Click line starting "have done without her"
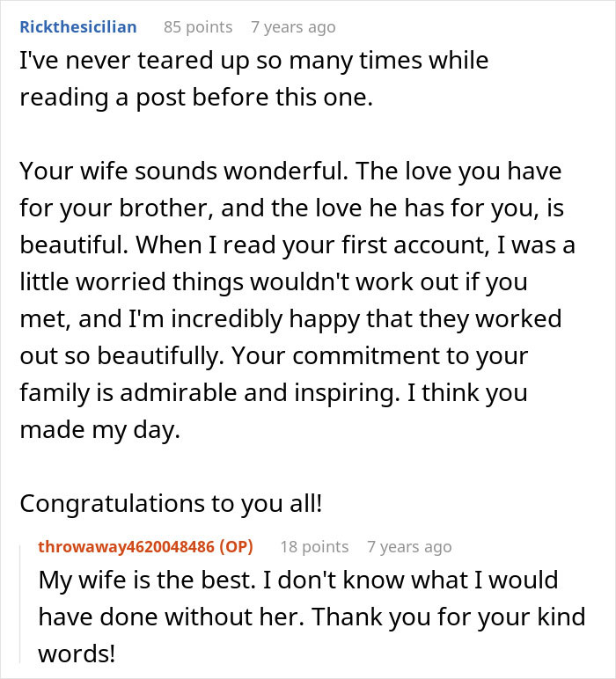616x679 pixels. tap(312, 617)
